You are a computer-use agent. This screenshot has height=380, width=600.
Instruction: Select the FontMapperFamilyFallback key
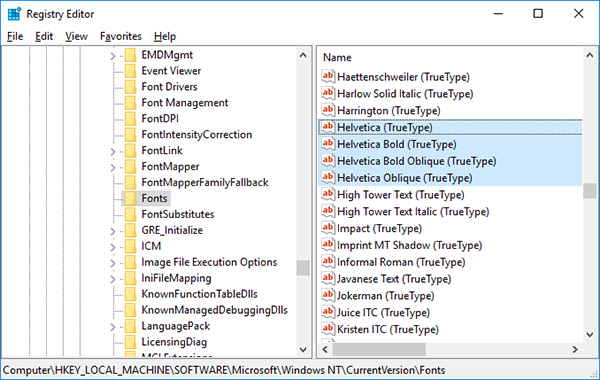click(205, 182)
